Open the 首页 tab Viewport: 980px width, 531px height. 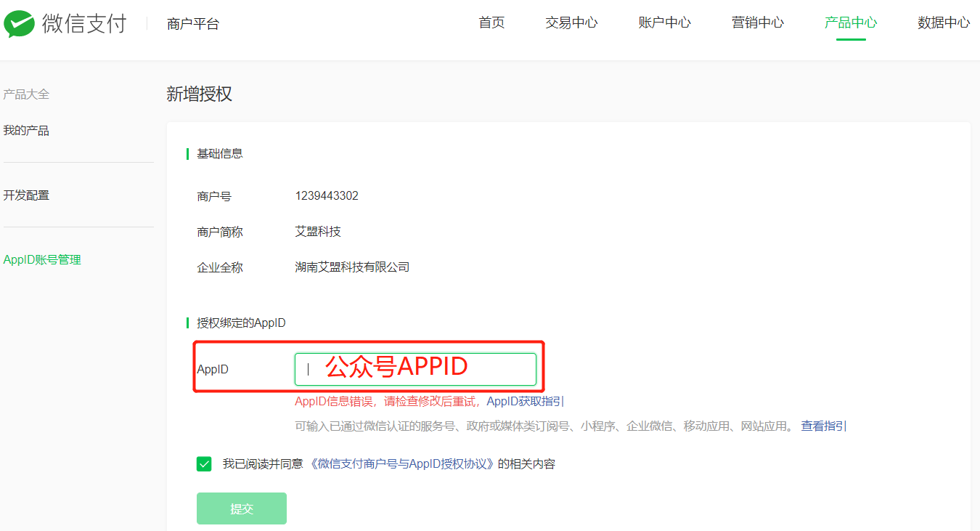(x=491, y=23)
